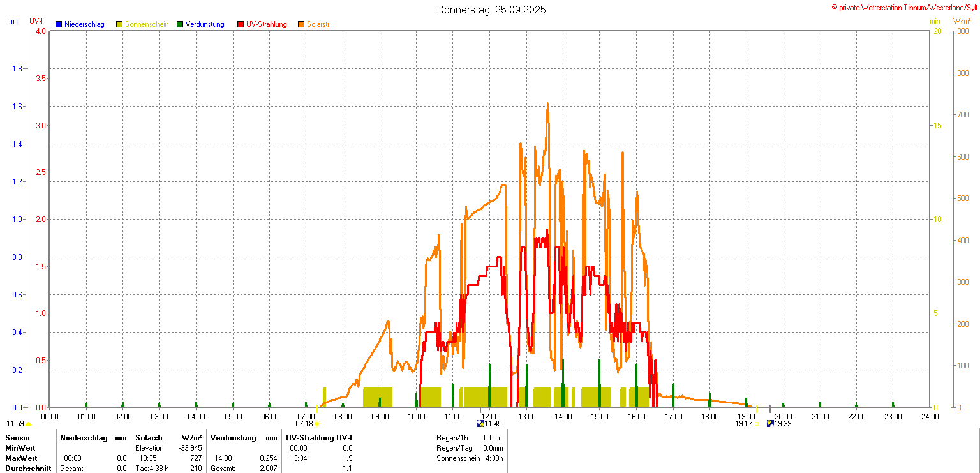Click the solar noon icon beside 11:45
Viewport: 980px width, 473px height.
click(x=480, y=424)
